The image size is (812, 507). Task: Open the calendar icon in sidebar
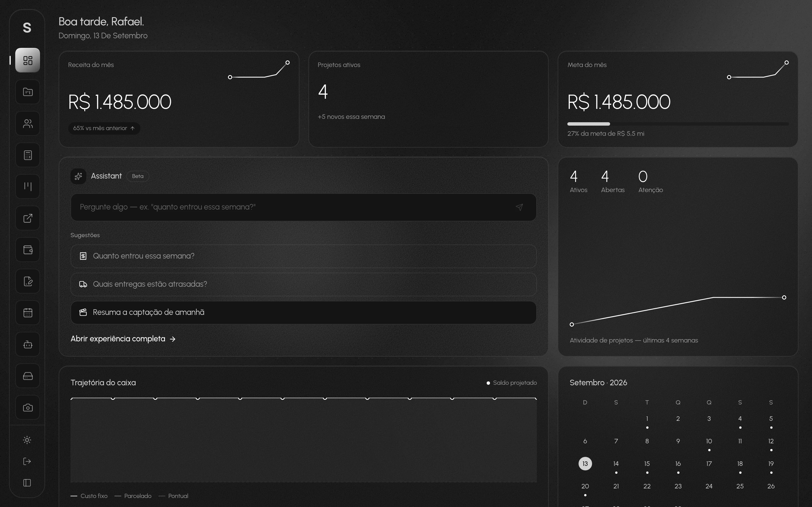pos(28,313)
